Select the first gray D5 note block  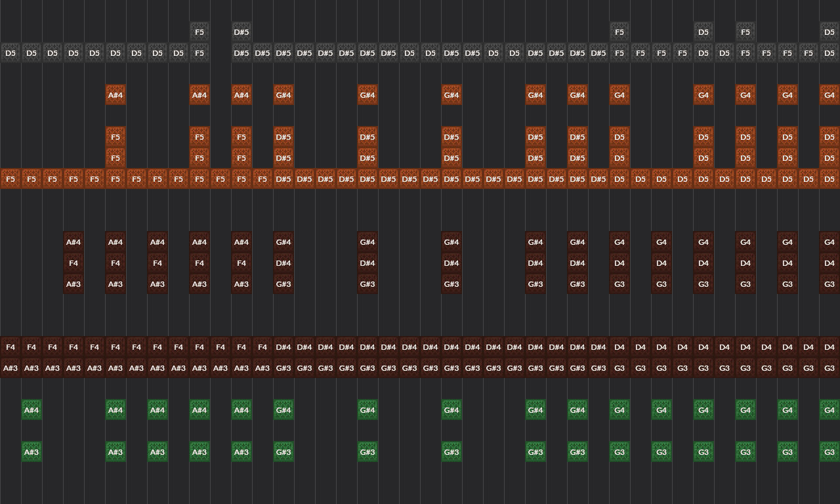tap(10, 52)
